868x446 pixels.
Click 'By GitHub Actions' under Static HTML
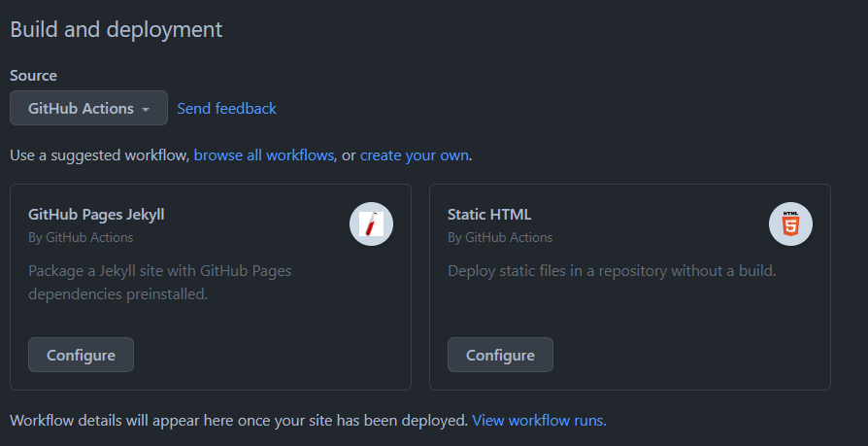pos(500,238)
